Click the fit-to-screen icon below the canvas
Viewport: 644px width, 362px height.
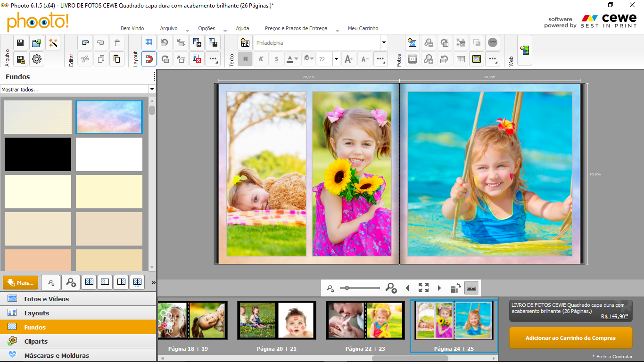[423, 288]
